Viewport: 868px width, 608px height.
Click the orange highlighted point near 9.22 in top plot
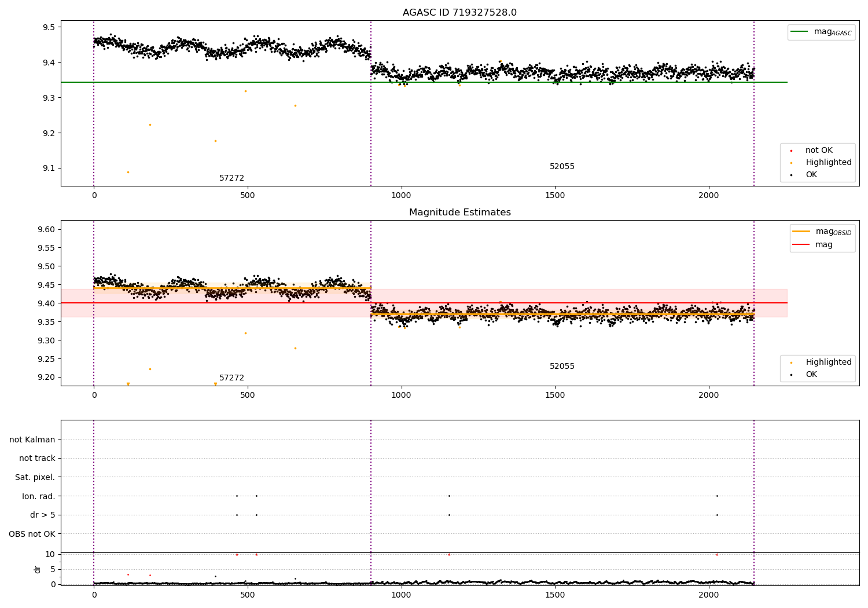pyautogui.click(x=150, y=124)
